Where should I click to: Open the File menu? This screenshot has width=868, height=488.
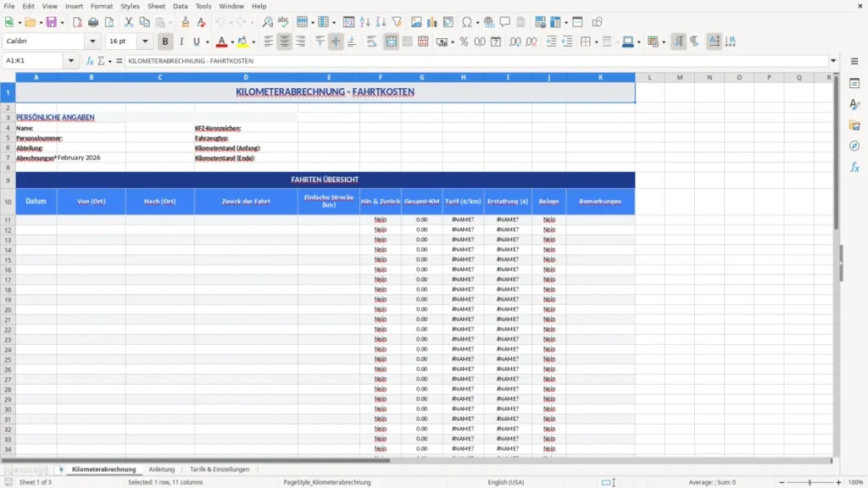pos(9,6)
